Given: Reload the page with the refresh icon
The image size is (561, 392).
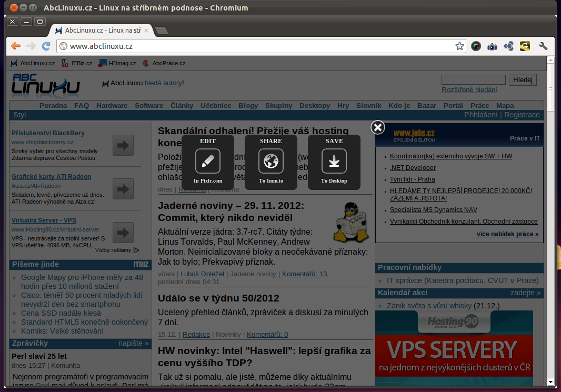Looking at the screenshot, I should click(x=46, y=46).
